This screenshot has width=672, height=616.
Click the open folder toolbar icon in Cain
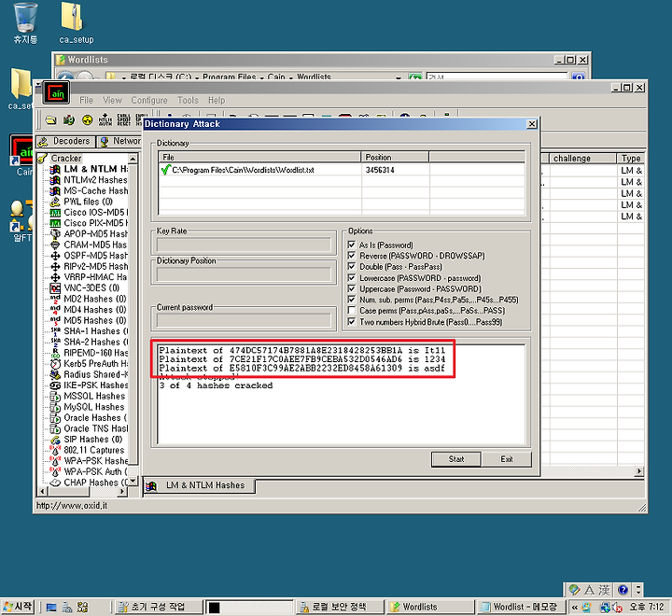pos(50,120)
